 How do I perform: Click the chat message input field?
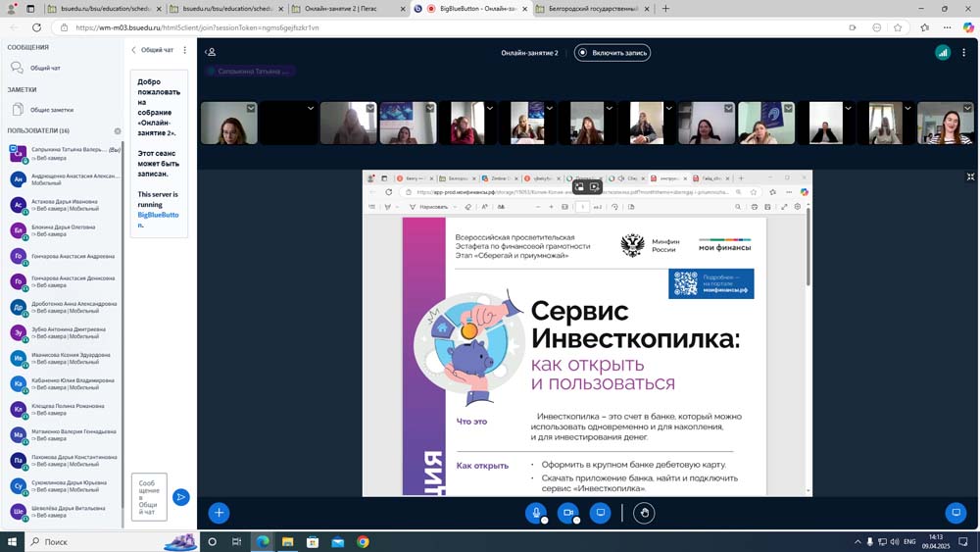[x=149, y=497]
